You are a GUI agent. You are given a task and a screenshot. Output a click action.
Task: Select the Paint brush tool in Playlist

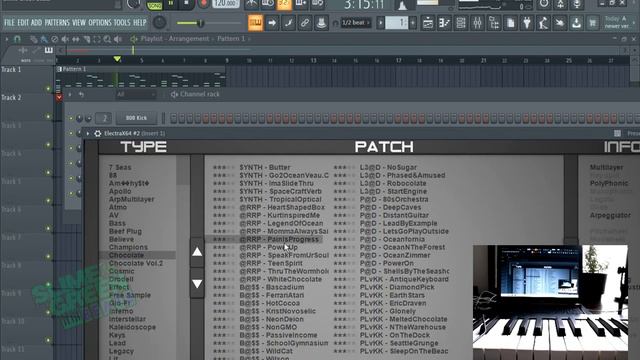pyautogui.click(x=44, y=39)
